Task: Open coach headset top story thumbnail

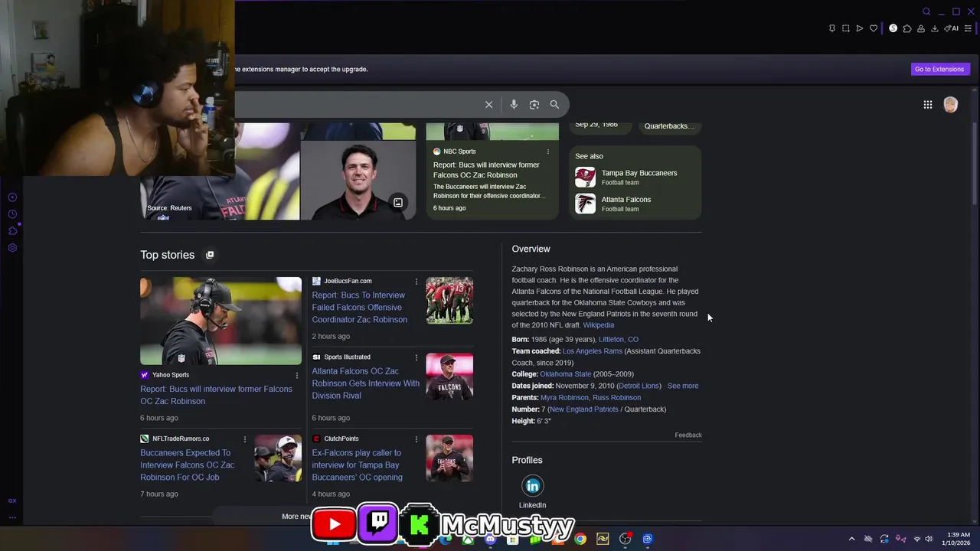Action: point(220,321)
